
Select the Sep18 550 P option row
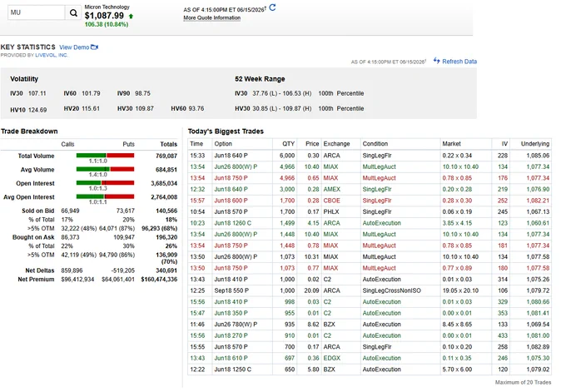(x=370, y=290)
